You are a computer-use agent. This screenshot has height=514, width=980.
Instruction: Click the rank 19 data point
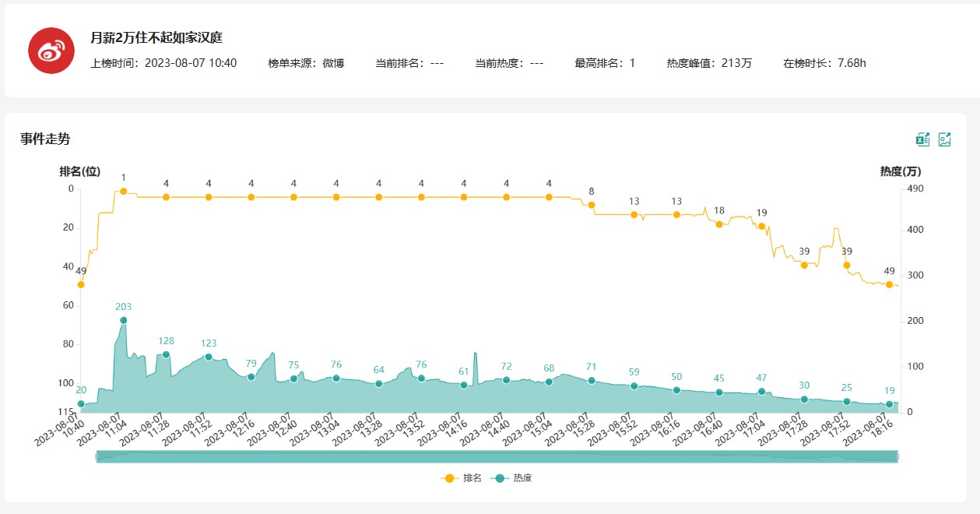(x=761, y=226)
